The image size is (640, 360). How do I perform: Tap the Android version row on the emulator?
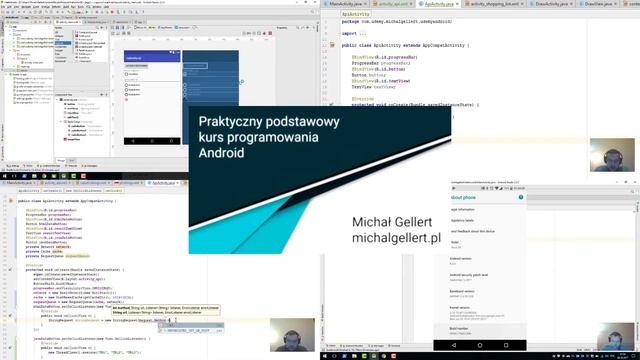pyautogui.click(x=480, y=261)
